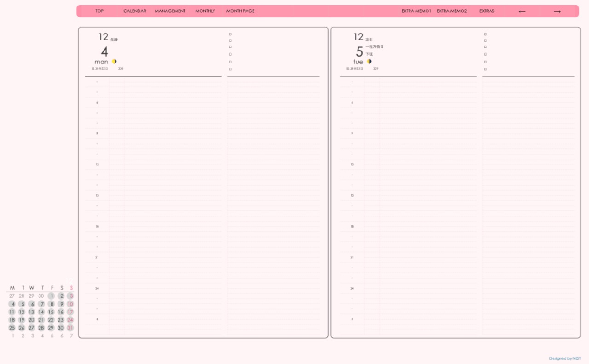Open the Designed by NEST link
589x364 pixels.
click(x=565, y=358)
